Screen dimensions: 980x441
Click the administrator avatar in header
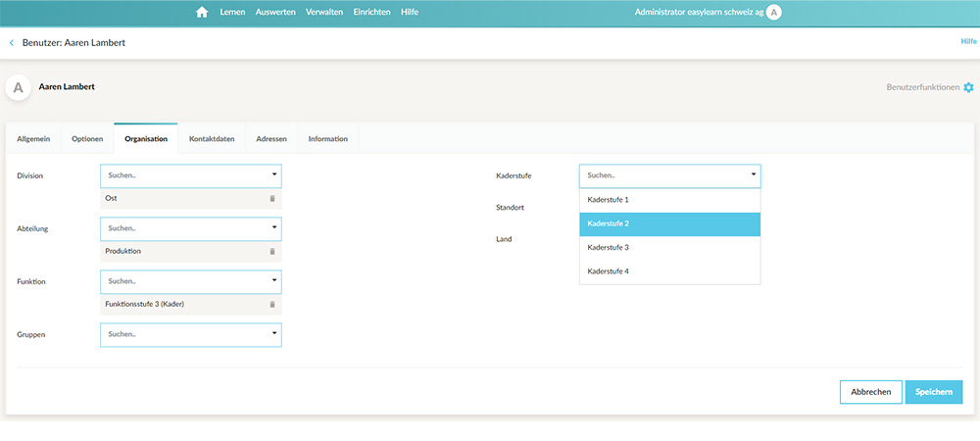[x=773, y=12]
